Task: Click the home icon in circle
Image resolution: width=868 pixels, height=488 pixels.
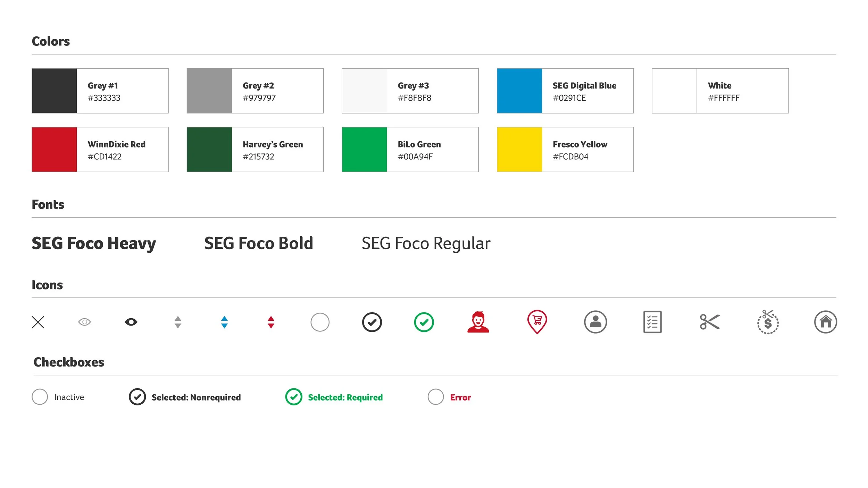Action: tap(826, 322)
